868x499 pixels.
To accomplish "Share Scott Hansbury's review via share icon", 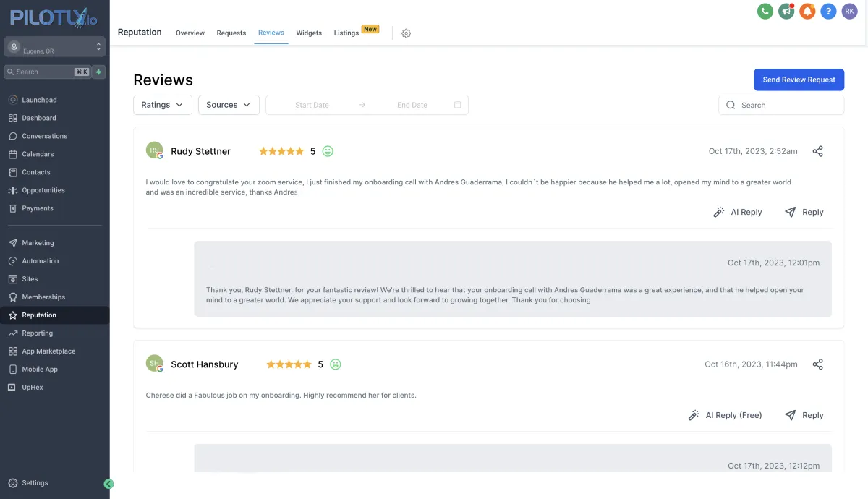I will (817, 364).
